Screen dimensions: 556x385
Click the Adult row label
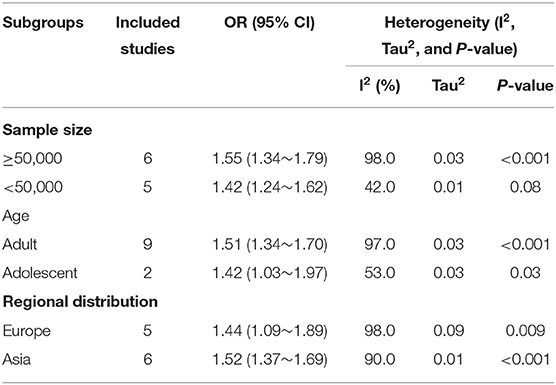pyautogui.click(x=20, y=244)
